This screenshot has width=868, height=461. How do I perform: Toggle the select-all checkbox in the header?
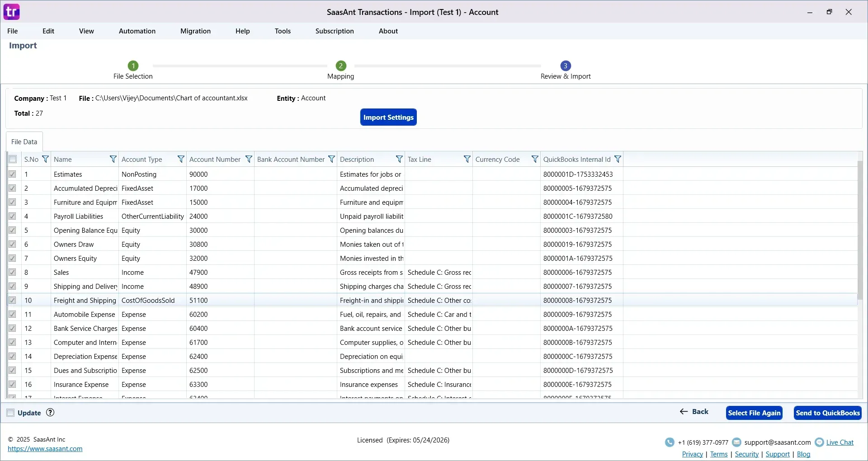pos(12,159)
